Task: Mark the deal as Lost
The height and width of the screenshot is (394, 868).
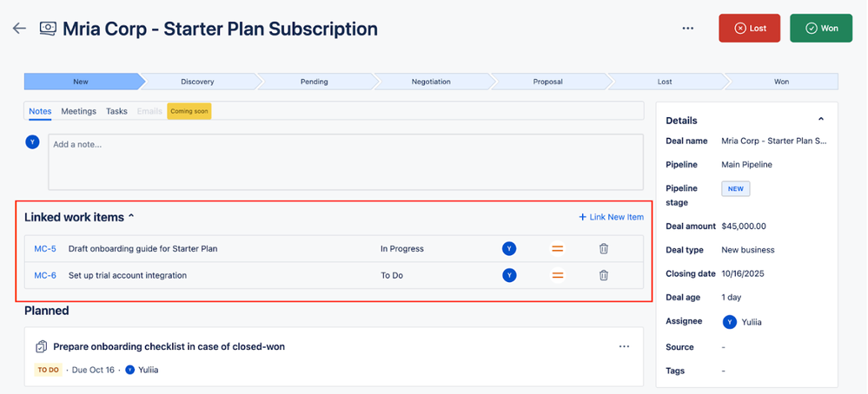Action: (749, 29)
